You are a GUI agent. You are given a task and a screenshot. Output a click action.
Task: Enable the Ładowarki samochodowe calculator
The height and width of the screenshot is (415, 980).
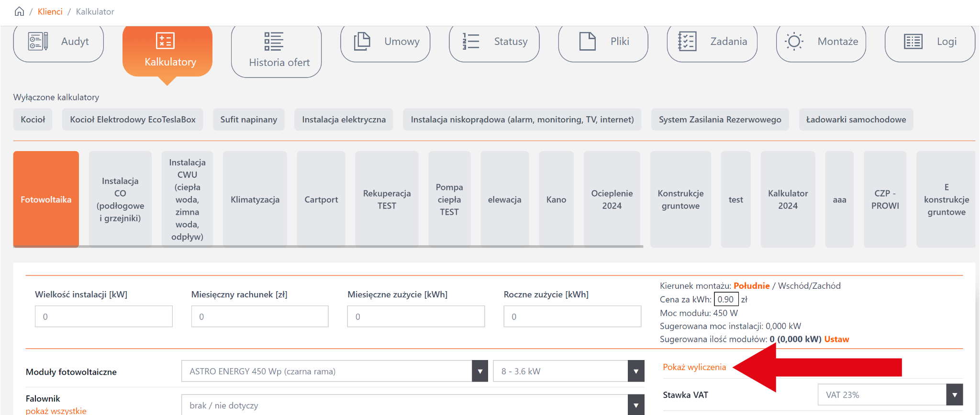(856, 120)
